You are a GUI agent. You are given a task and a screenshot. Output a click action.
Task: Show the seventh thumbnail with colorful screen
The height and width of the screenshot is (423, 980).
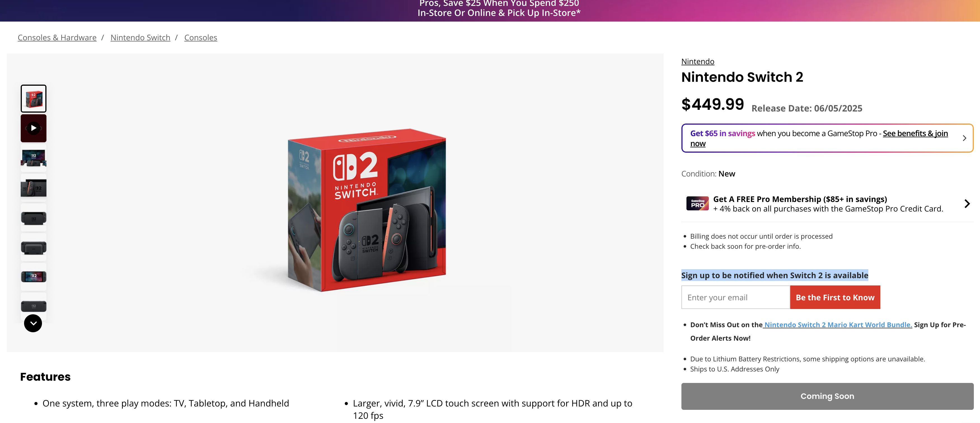tap(34, 277)
